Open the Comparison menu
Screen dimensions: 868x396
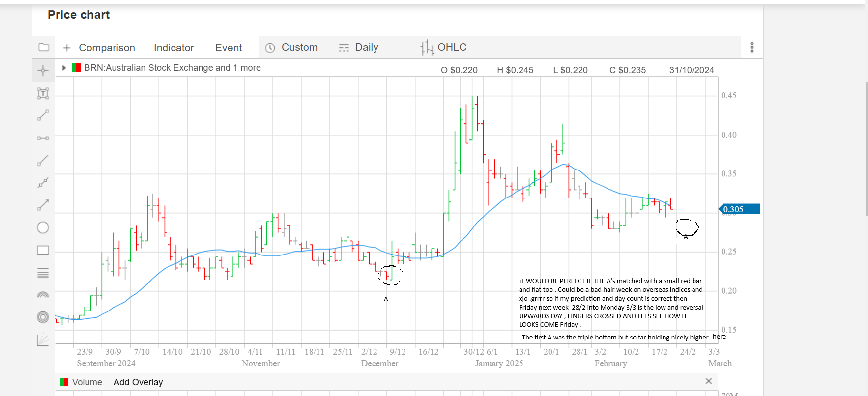(107, 48)
